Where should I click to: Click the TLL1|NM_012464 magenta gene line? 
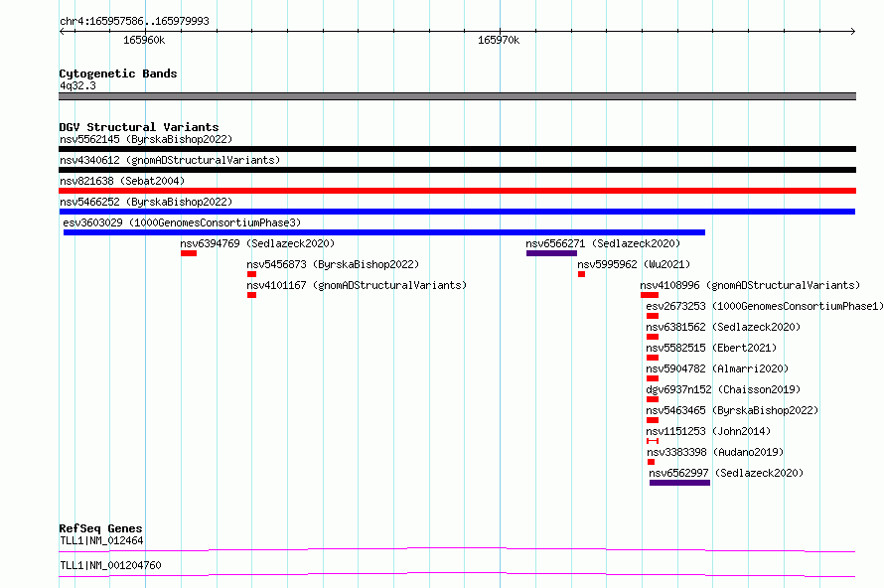click(x=457, y=549)
